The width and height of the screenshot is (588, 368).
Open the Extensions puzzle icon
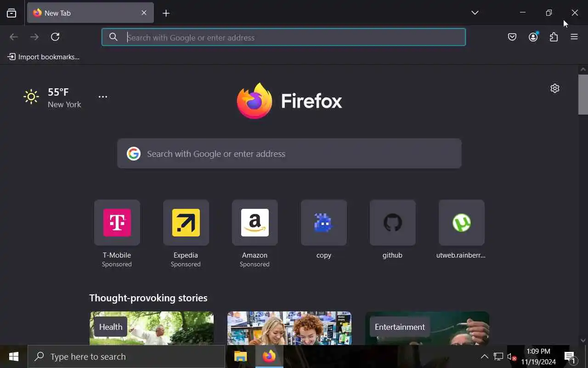[554, 37]
